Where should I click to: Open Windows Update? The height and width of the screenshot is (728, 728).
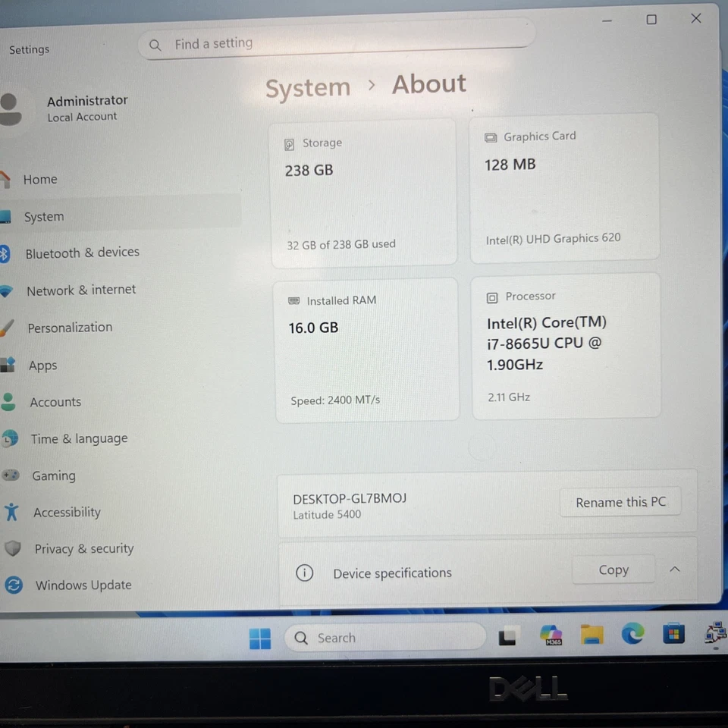click(x=83, y=585)
